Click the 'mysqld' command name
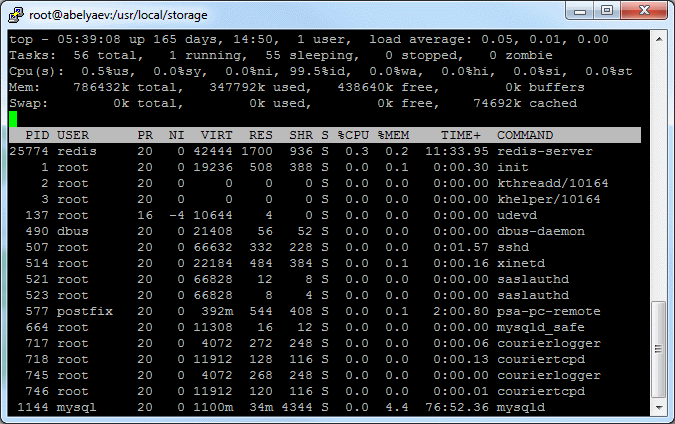The image size is (675, 424). click(x=521, y=407)
